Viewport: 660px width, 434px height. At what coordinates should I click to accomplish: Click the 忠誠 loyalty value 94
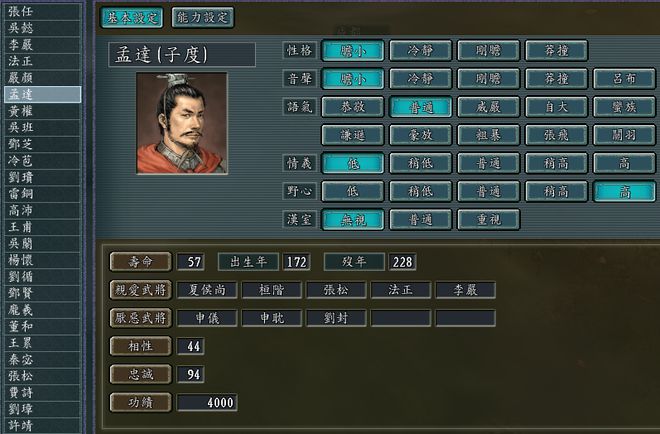pos(191,374)
